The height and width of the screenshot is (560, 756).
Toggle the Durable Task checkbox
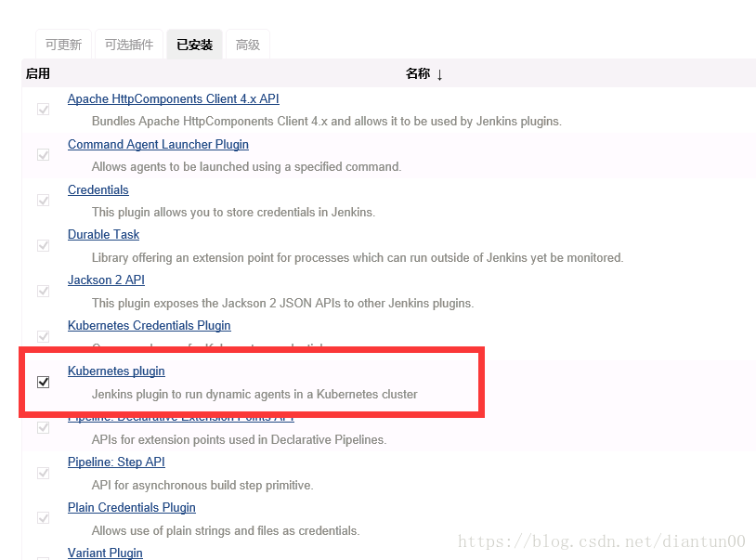[44, 245]
